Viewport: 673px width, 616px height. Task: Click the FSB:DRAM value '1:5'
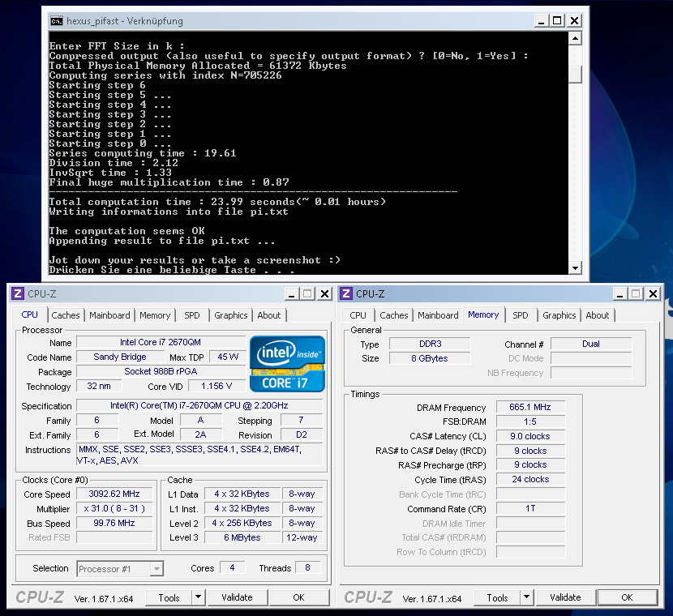(x=530, y=421)
